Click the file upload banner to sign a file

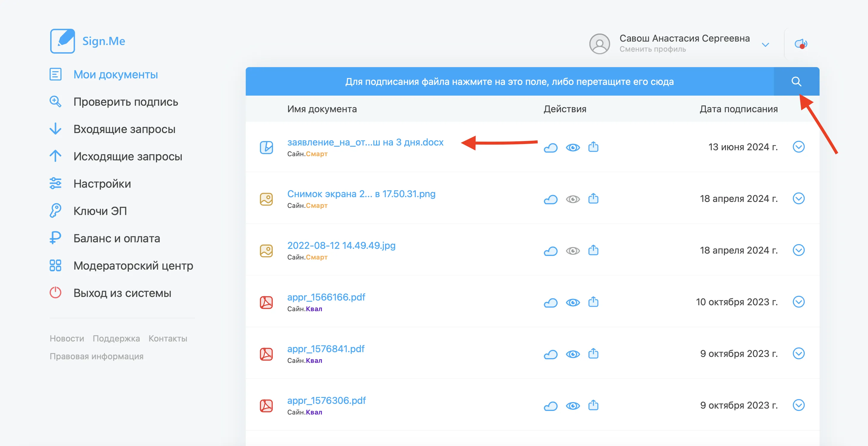tap(509, 82)
